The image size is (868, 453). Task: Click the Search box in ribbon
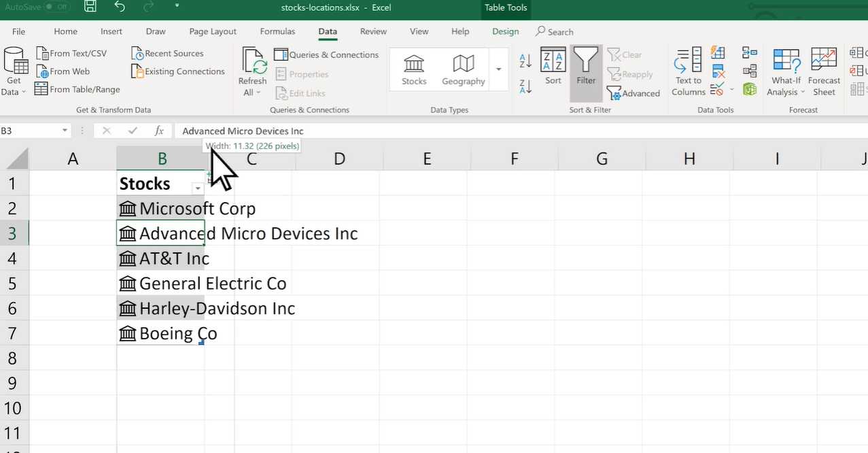click(x=555, y=31)
